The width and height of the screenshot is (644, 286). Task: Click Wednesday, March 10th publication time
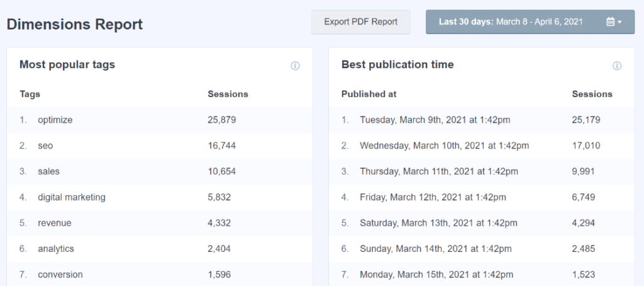pos(444,146)
